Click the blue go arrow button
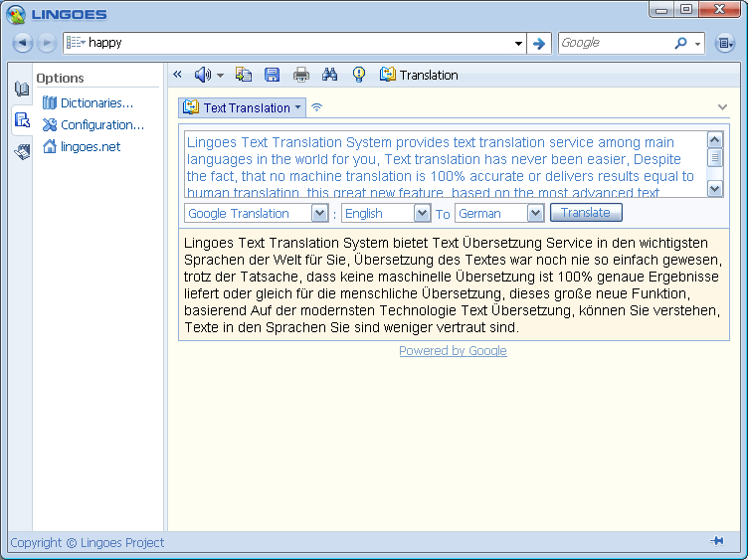Screen dimensions: 748x560 (539, 43)
